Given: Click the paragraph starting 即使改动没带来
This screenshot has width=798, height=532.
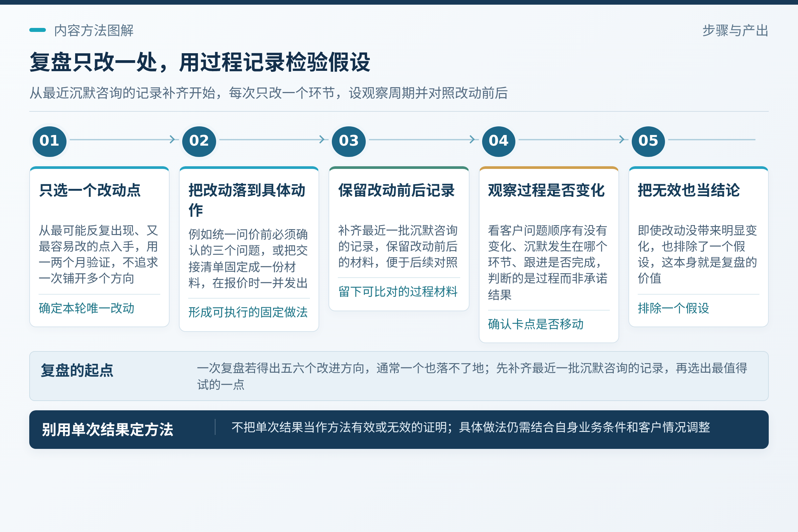Looking at the screenshot, I should point(697,254).
